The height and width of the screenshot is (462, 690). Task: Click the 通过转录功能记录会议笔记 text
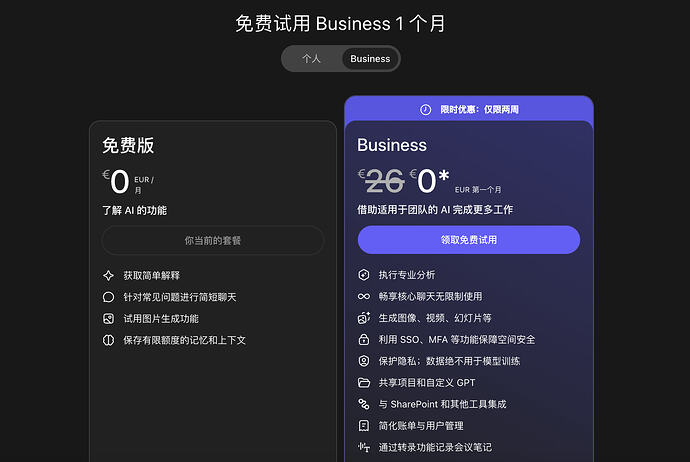[435, 447]
